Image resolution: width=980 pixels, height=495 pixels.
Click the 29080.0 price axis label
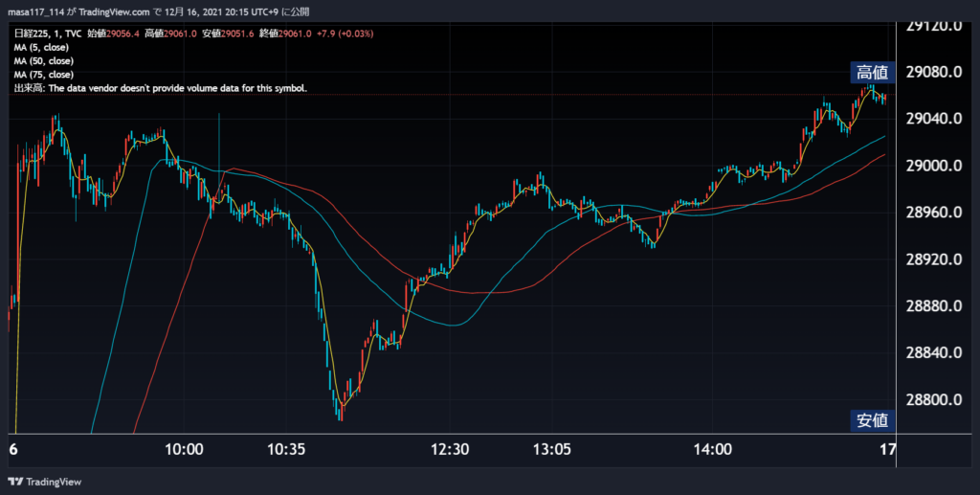pyautogui.click(x=934, y=73)
